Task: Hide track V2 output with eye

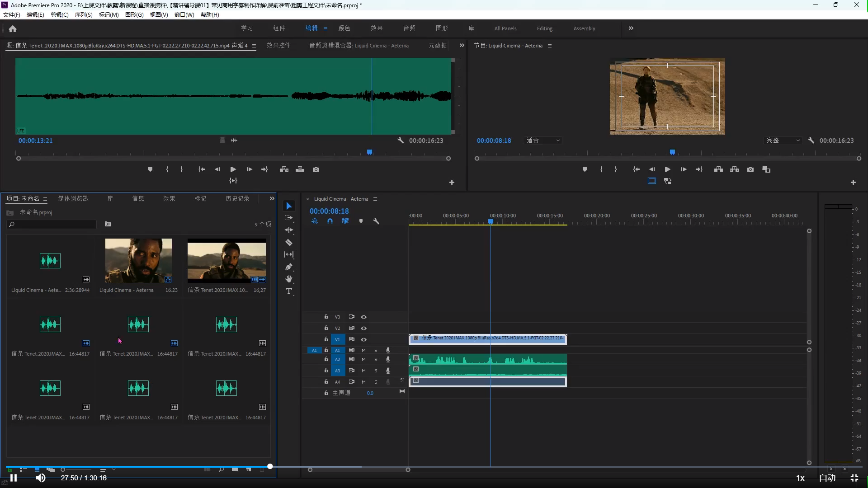Action: 363,328
